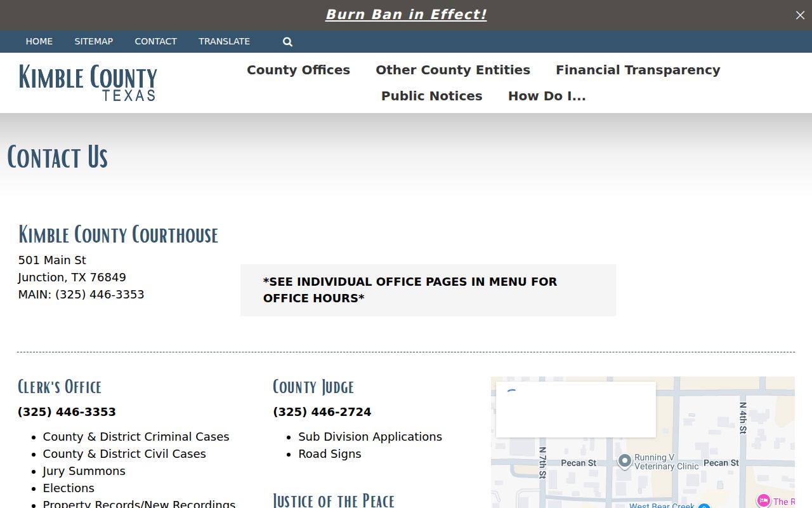This screenshot has width=812, height=508.
Task: Click the Kimble County Courthouse heading
Action: tap(118, 234)
